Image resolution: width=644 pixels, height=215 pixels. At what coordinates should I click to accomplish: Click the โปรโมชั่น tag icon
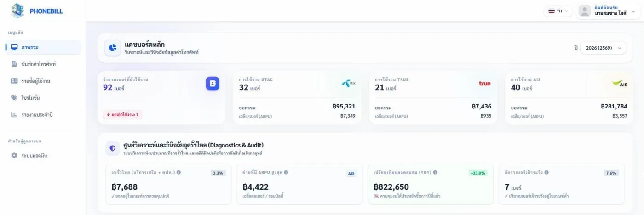pyautogui.click(x=14, y=97)
